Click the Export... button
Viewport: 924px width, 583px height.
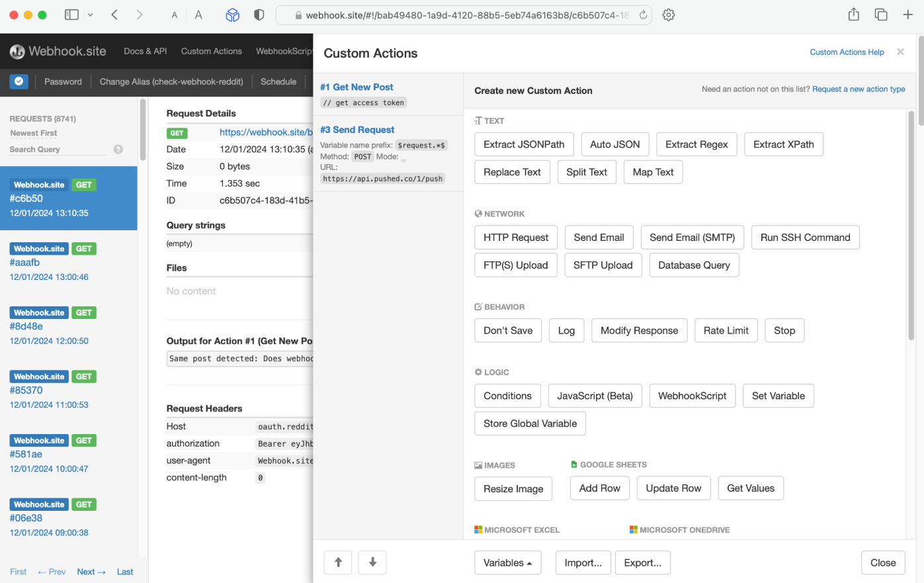643,563
